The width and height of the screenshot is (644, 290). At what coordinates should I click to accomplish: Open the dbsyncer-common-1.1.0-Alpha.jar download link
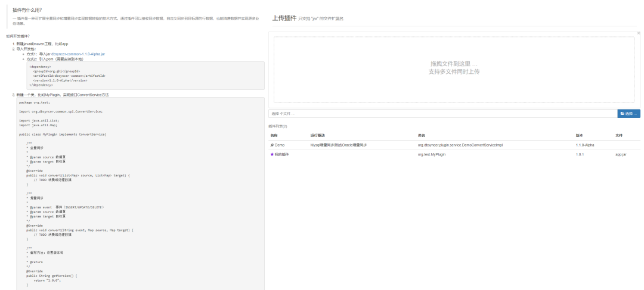click(78, 54)
